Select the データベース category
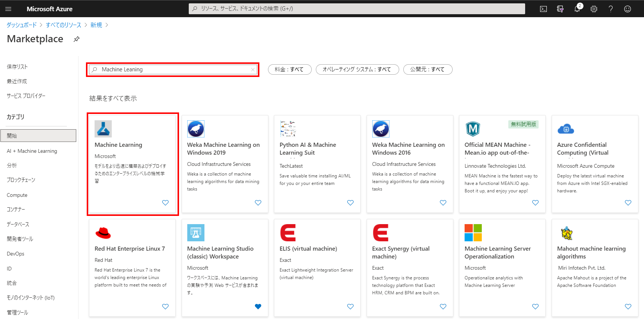The image size is (644, 319). click(x=18, y=224)
